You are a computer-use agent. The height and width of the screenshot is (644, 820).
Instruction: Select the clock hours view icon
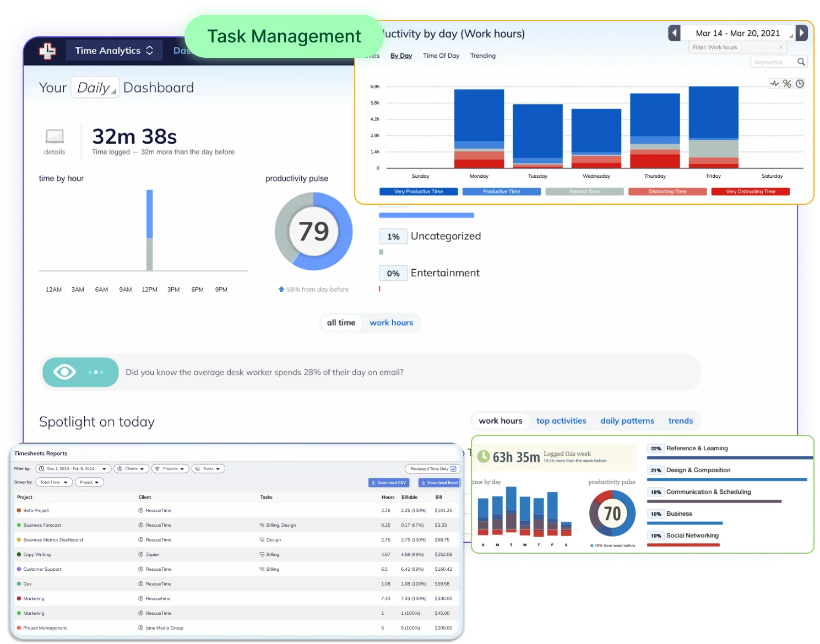coord(800,84)
